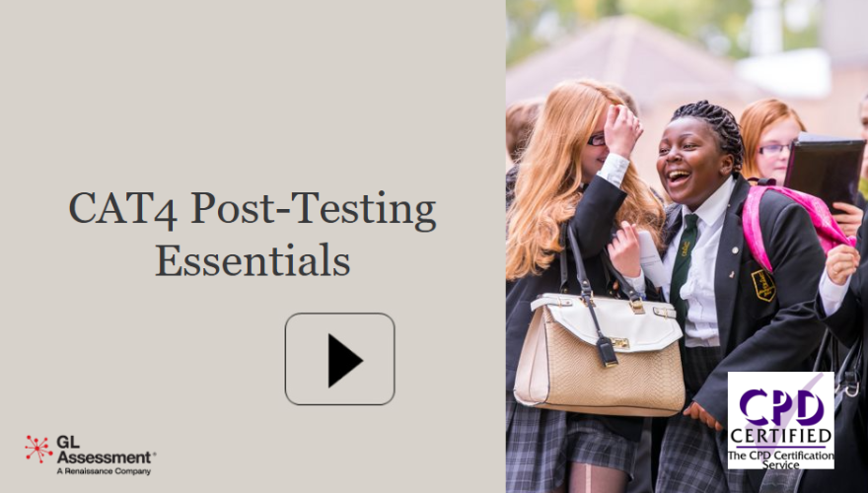Click the CPD Certified badge

780,420
